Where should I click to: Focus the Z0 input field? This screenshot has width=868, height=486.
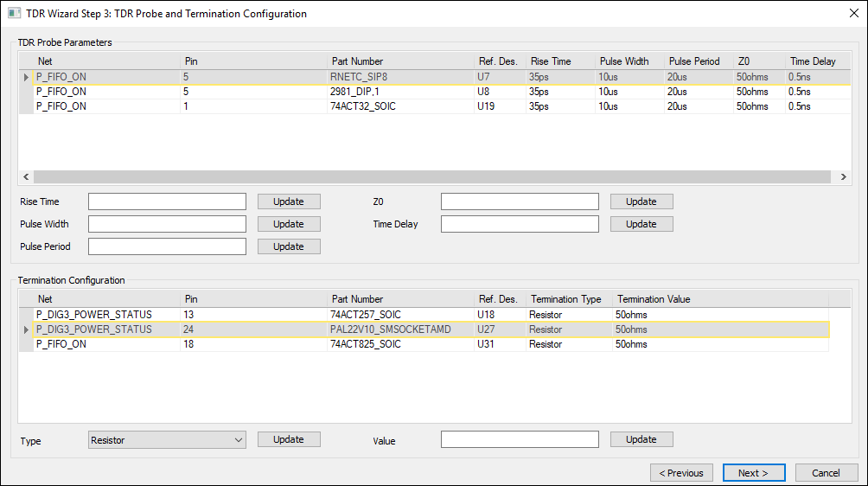520,201
